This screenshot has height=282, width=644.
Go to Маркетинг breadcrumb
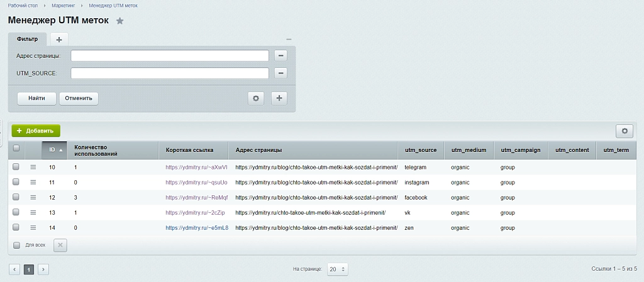click(x=64, y=6)
